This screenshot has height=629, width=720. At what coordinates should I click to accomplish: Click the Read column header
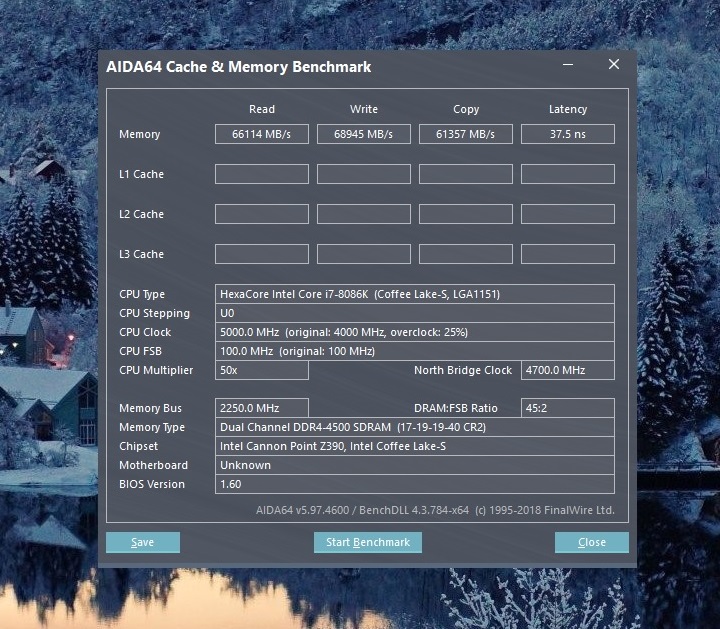coord(262,109)
